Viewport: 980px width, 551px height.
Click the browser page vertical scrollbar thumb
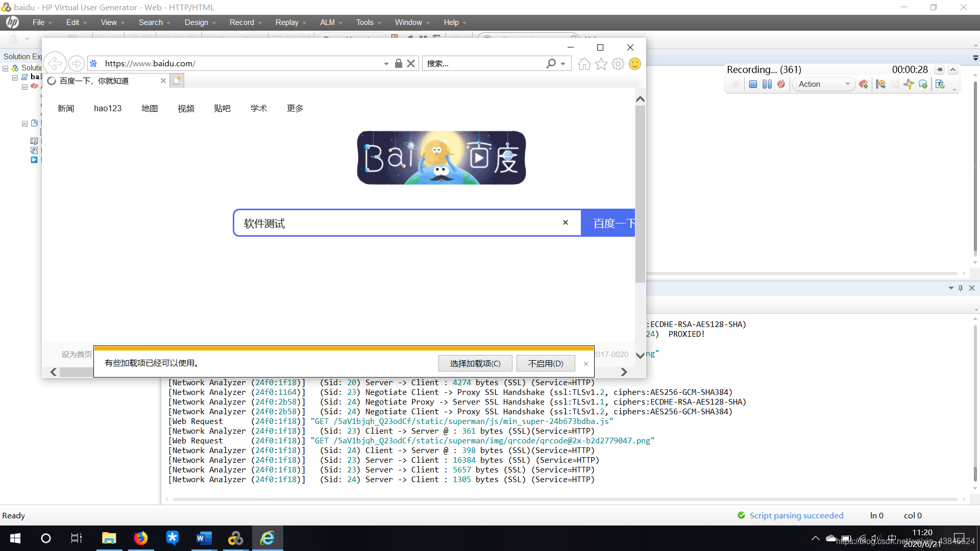640,194
